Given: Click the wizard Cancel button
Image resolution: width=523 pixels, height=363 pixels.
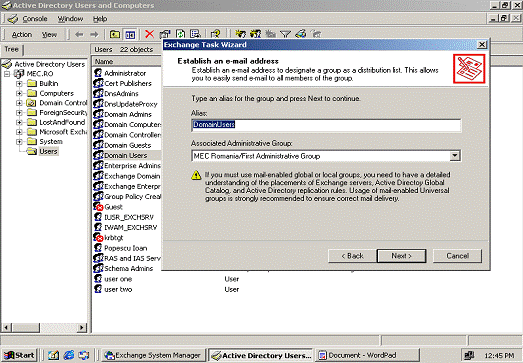Looking at the screenshot, I should (457, 256).
